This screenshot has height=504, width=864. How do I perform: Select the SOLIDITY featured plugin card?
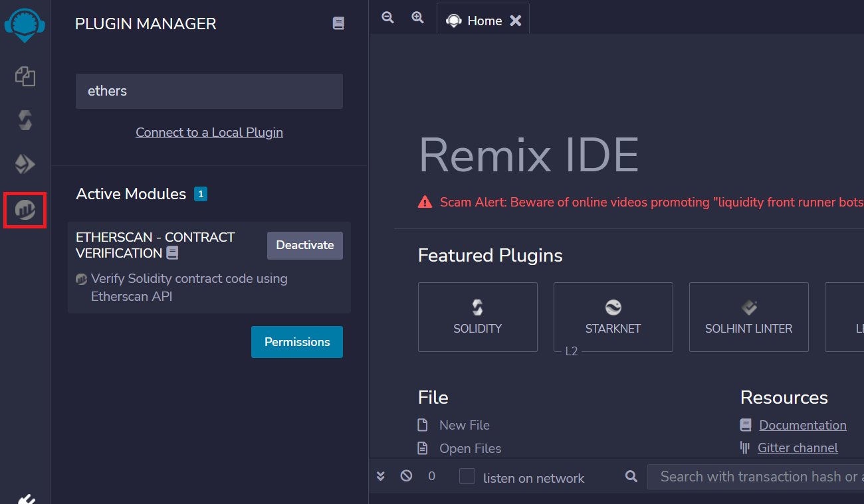point(478,317)
